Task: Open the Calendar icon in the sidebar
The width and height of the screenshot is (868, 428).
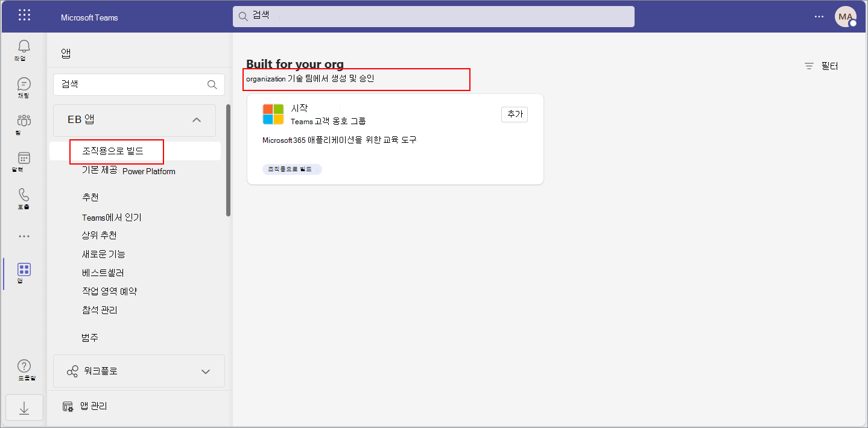Action: (24, 158)
